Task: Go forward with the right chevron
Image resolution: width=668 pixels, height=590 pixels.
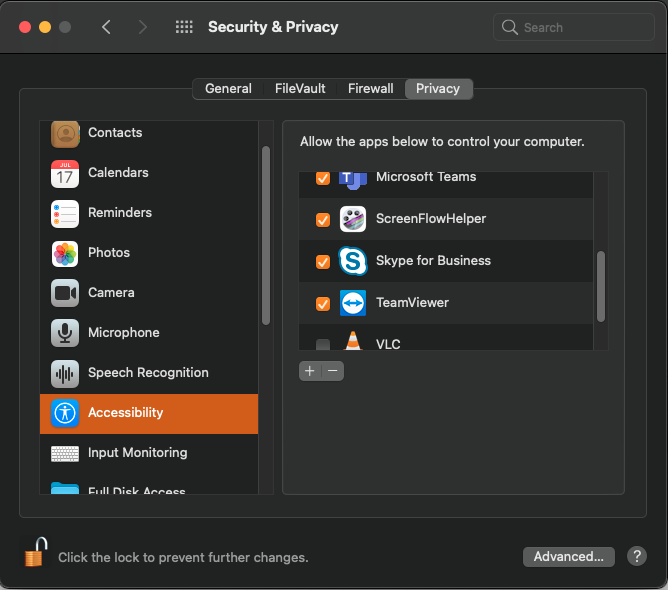Action: click(143, 27)
